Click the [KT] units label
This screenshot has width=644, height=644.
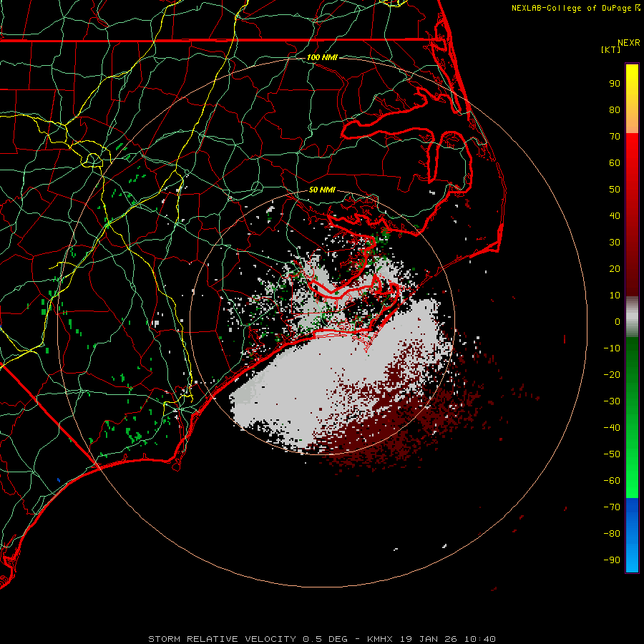[611, 49]
